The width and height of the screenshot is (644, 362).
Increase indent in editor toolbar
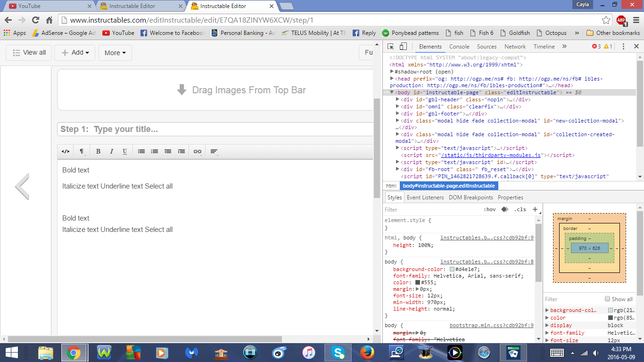pos(181,152)
